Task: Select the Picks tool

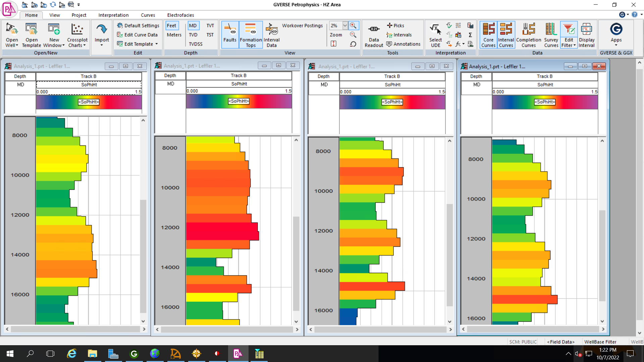Action: pos(395,25)
